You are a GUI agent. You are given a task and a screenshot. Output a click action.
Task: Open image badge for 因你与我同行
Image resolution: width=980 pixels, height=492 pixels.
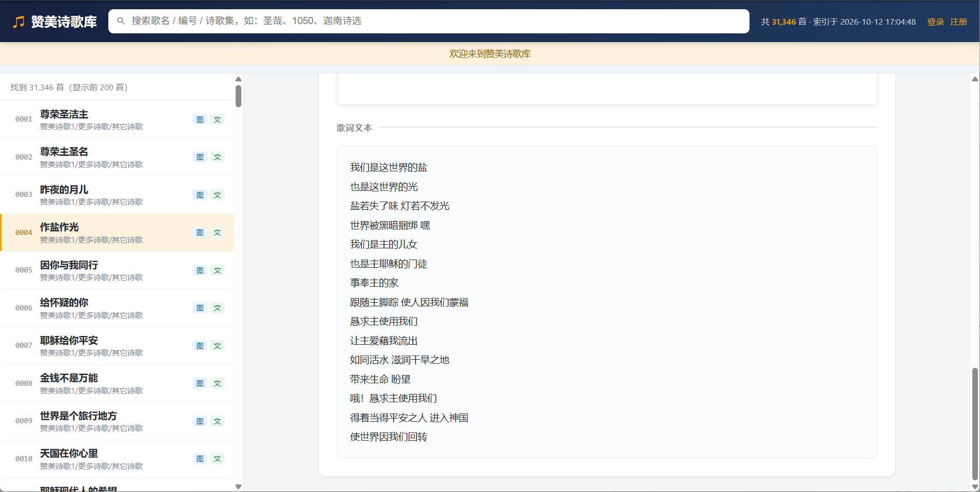200,270
